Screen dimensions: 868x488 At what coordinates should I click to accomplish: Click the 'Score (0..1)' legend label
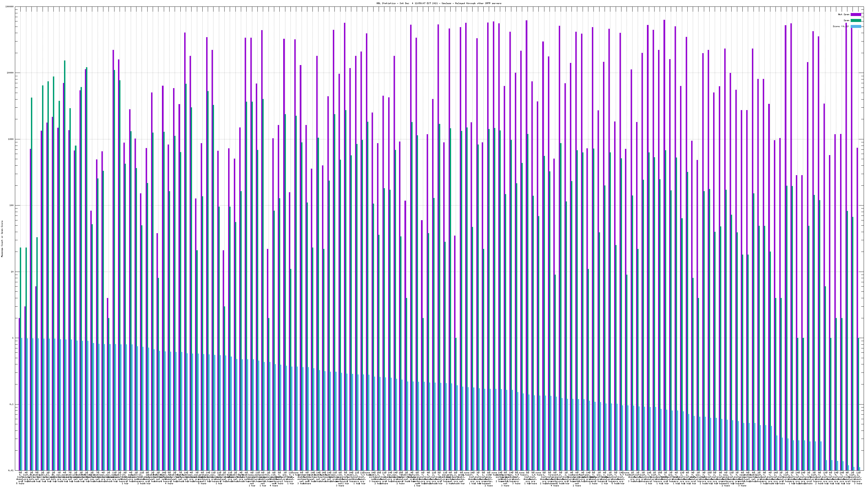[x=841, y=26]
